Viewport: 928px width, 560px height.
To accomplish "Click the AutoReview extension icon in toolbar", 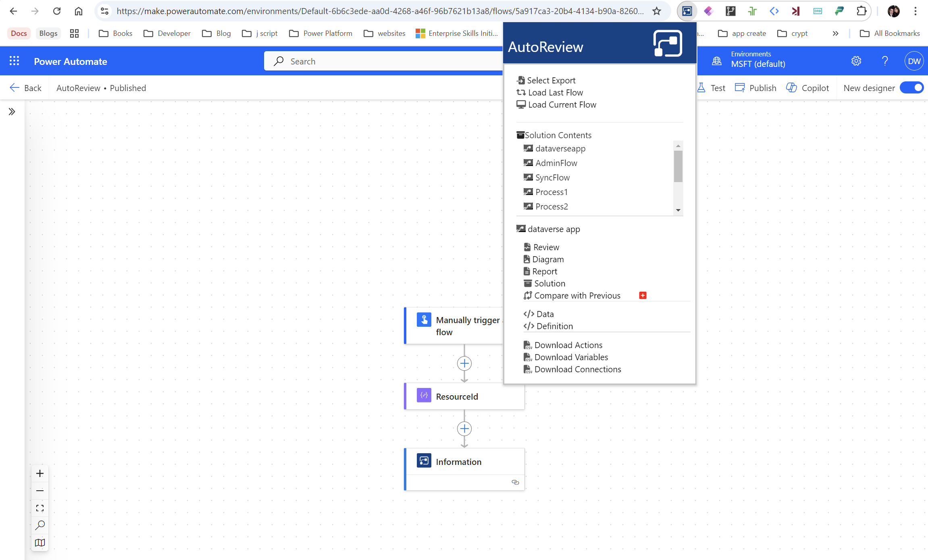I will point(687,11).
